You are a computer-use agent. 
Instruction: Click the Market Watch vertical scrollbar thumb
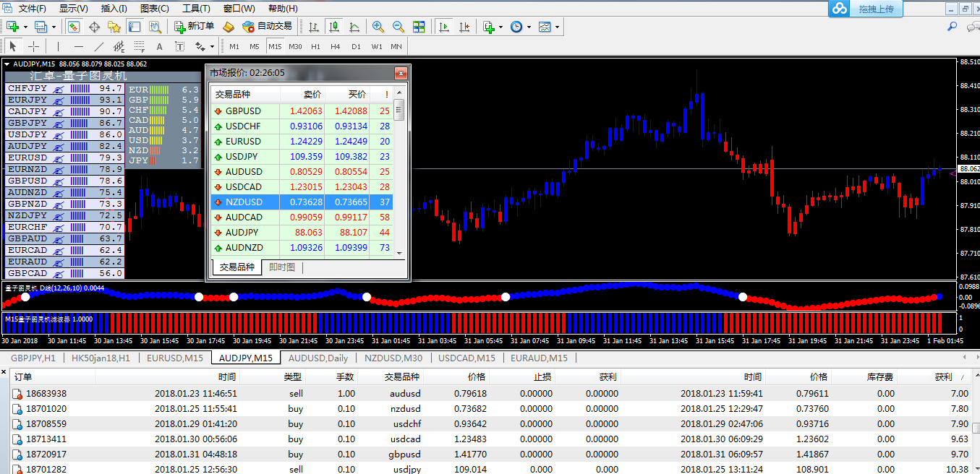(399, 112)
